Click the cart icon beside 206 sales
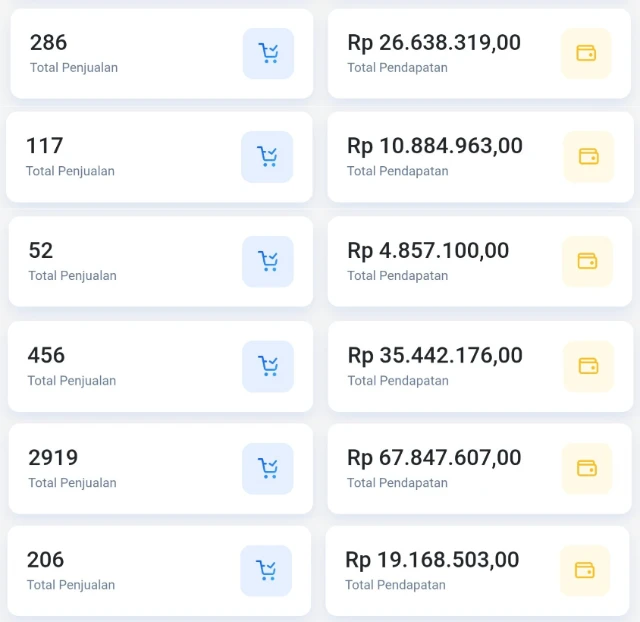Image resolution: width=640 pixels, height=622 pixels. click(x=266, y=570)
